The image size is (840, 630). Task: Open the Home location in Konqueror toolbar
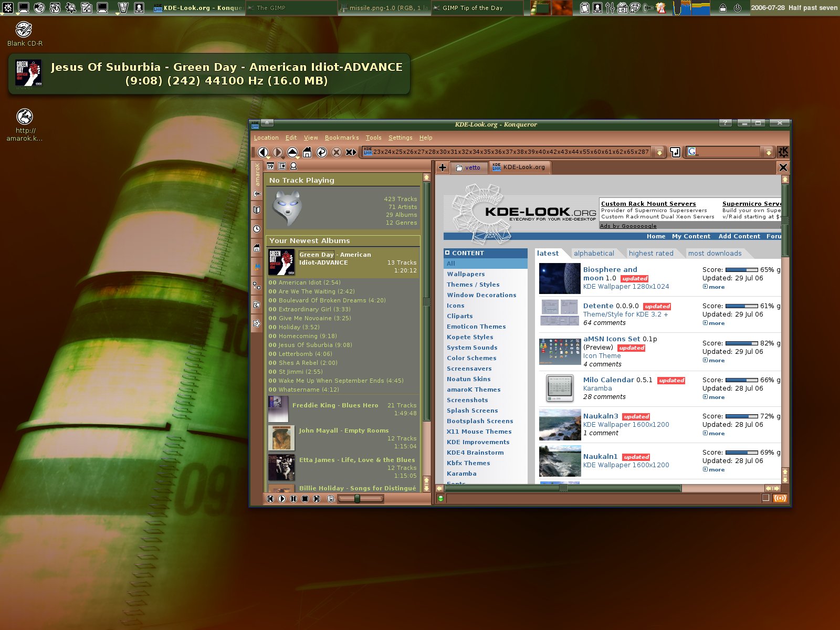[x=307, y=152]
